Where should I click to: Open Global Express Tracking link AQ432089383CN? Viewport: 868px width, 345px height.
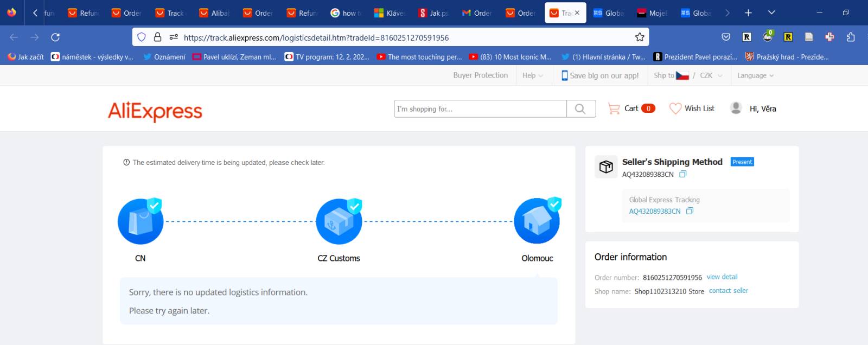pyautogui.click(x=655, y=211)
